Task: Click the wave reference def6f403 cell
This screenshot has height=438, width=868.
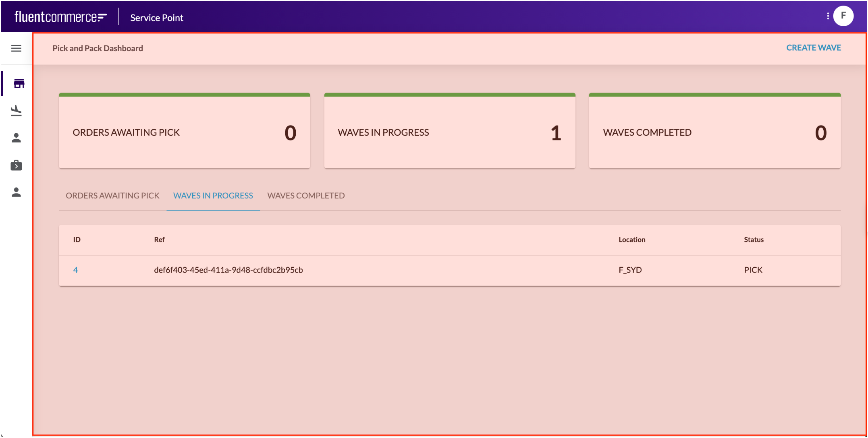Action: 228,270
